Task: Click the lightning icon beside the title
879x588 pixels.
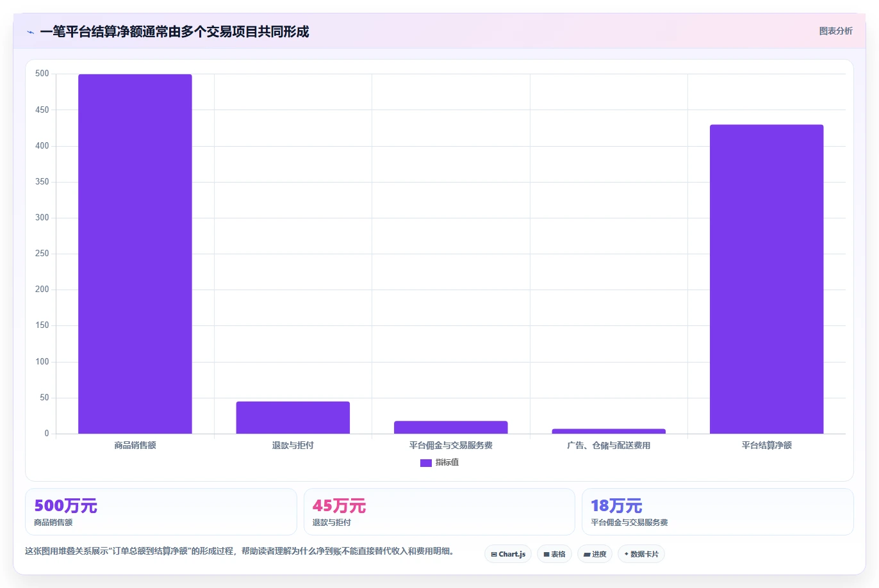Action: [30, 32]
